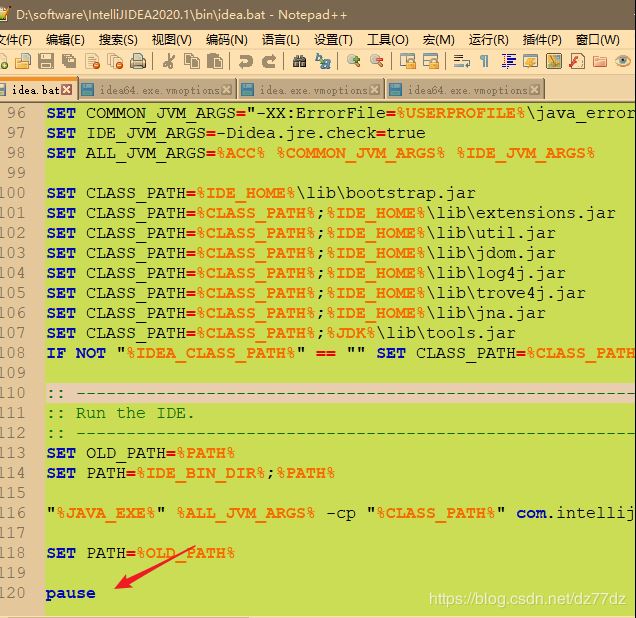The width and height of the screenshot is (636, 618).
Task: Click the Redo arrow icon
Action: tap(269, 62)
